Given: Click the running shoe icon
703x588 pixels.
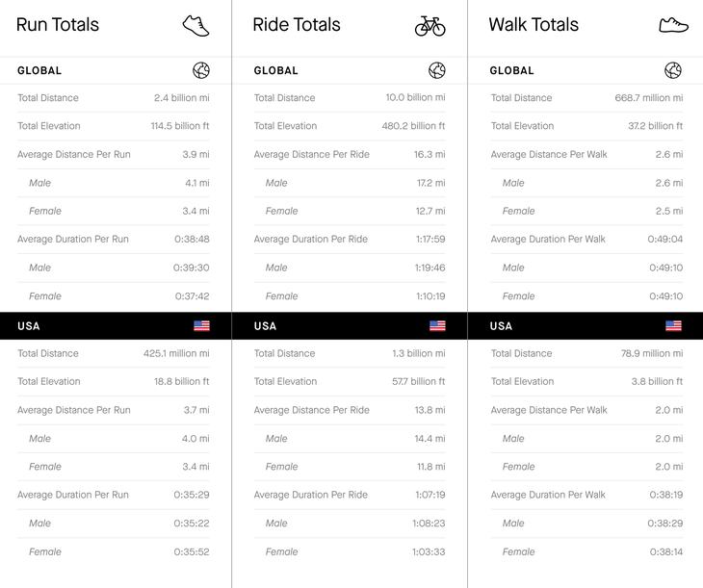Looking at the screenshot, I should [196, 25].
